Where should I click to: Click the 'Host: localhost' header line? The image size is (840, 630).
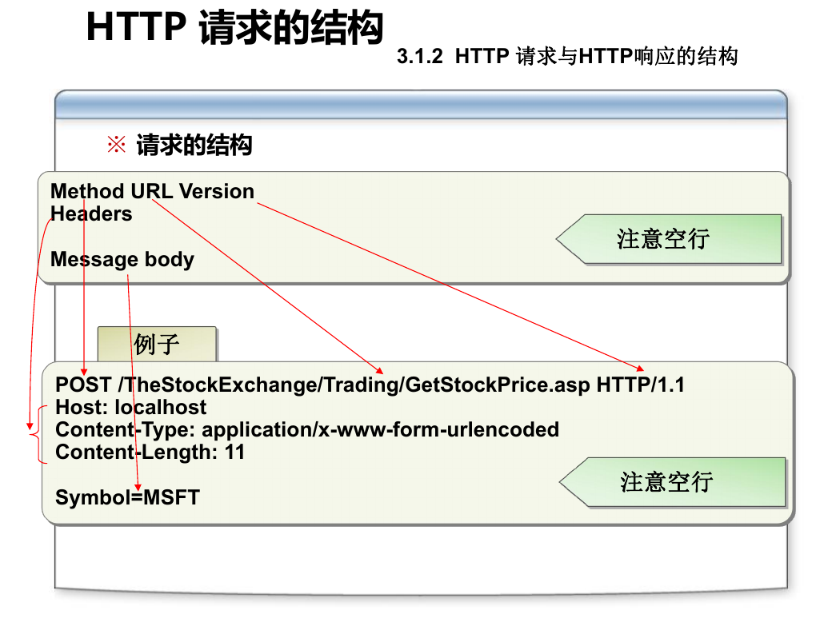point(130,407)
